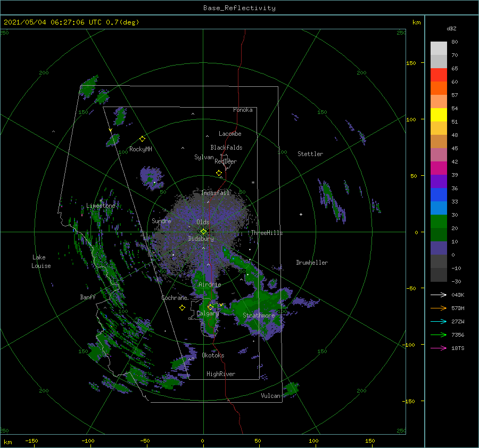Click the Lake Louise label
This screenshot has height=448, width=479.
point(41,262)
